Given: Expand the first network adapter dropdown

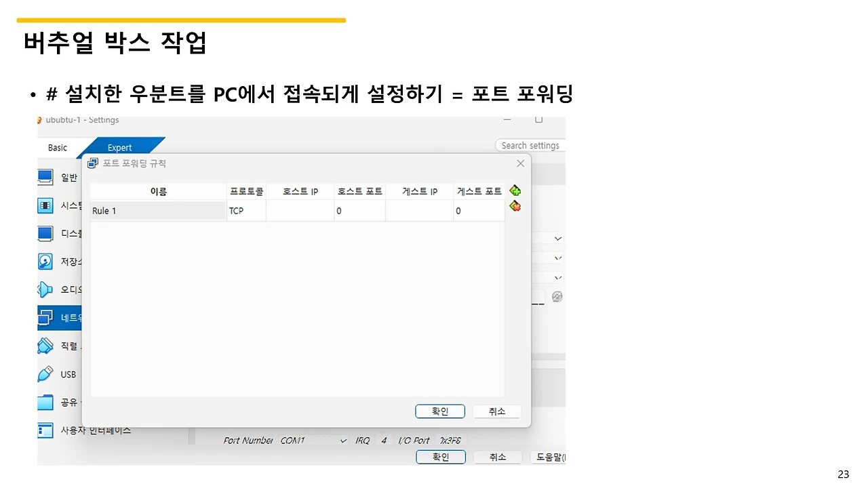Looking at the screenshot, I should point(557,238).
